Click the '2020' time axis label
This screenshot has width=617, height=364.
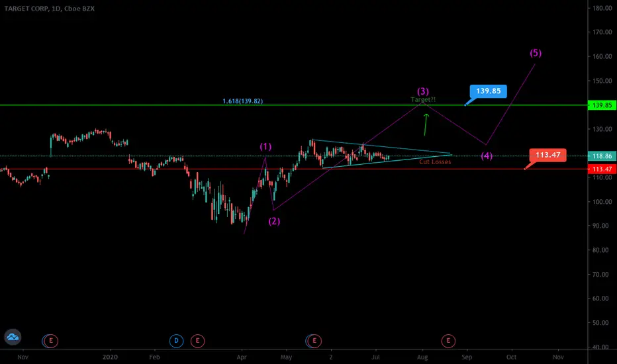coord(110,357)
